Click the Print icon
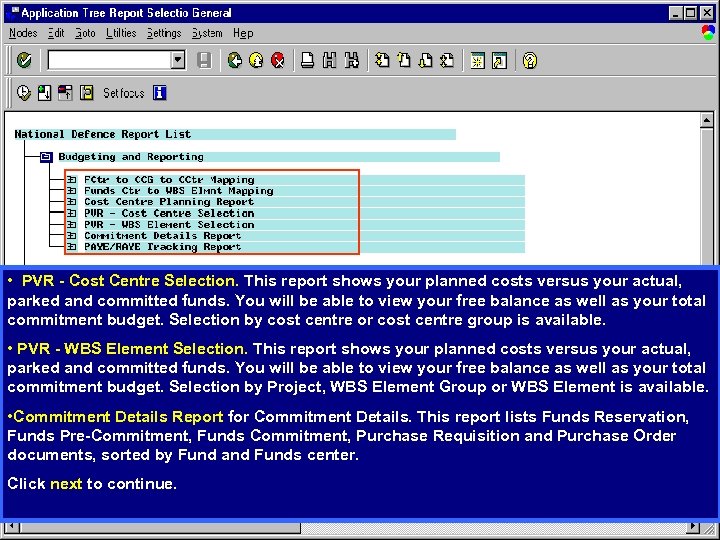 coord(307,60)
